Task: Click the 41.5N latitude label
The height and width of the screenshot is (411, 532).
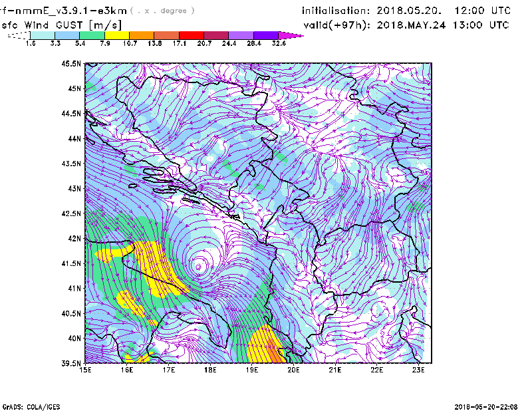Action: (x=71, y=263)
